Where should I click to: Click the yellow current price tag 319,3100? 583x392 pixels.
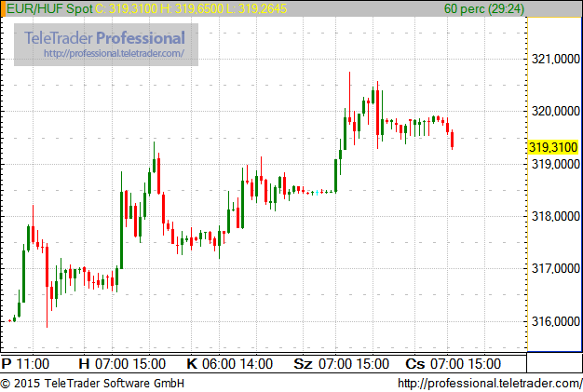coord(553,147)
